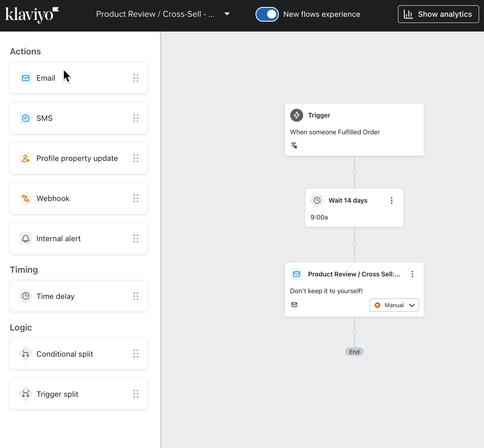Click the Time delay clock icon
The height and width of the screenshot is (448, 484).
pos(25,296)
